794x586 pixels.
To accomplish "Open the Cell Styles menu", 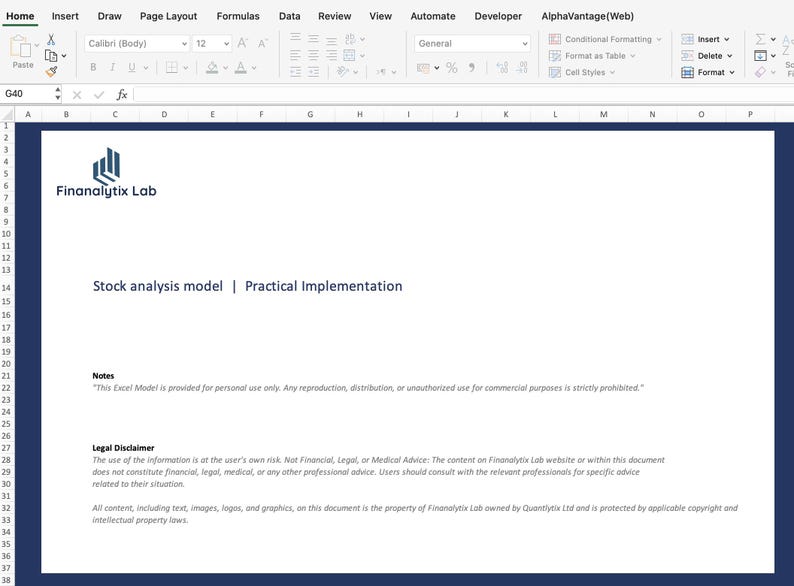I will [582, 72].
